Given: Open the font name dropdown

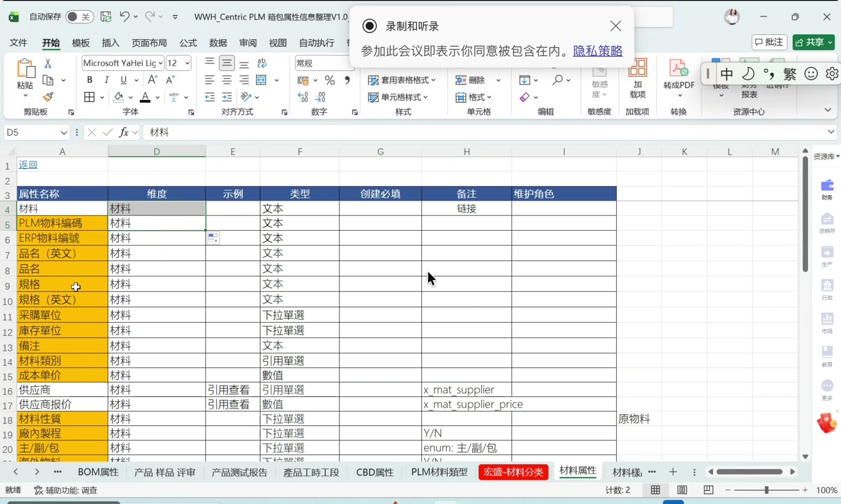Looking at the screenshot, I should 160,63.
